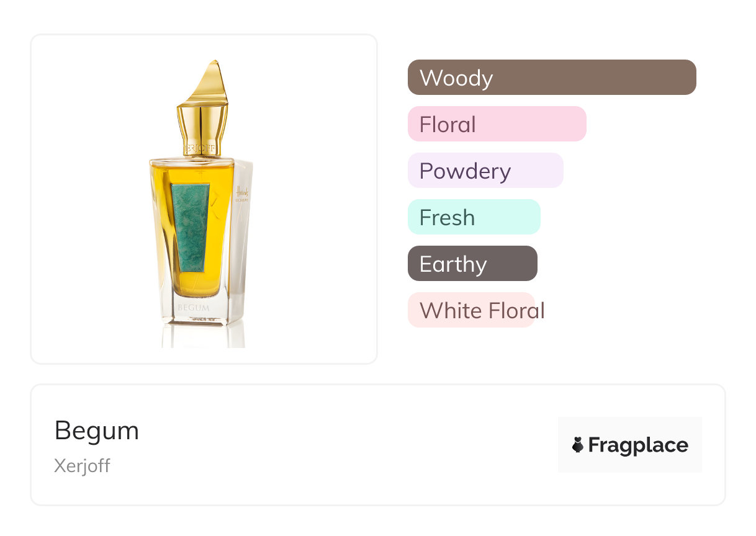Select the Powdery accord bar

[x=485, y=171]
